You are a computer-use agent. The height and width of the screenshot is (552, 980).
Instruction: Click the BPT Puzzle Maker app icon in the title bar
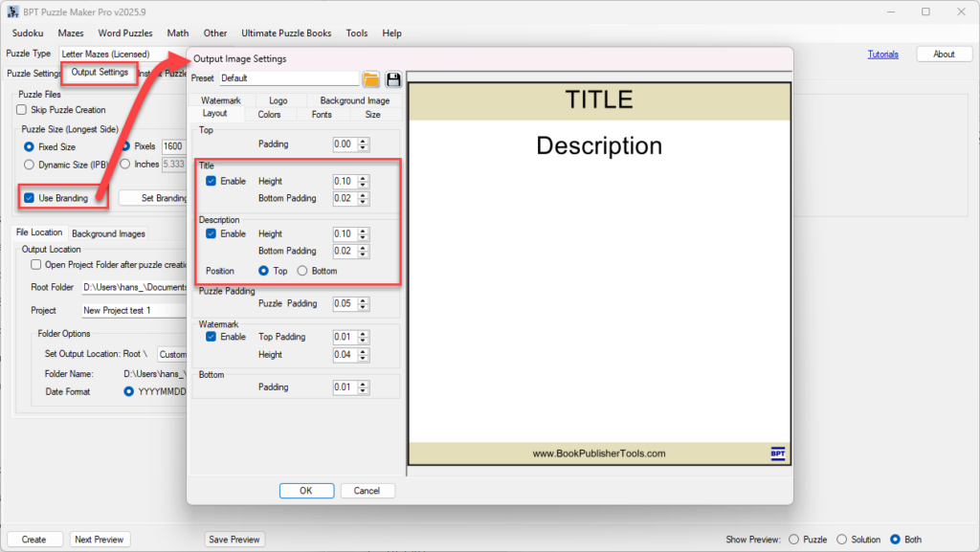point(12,11)
